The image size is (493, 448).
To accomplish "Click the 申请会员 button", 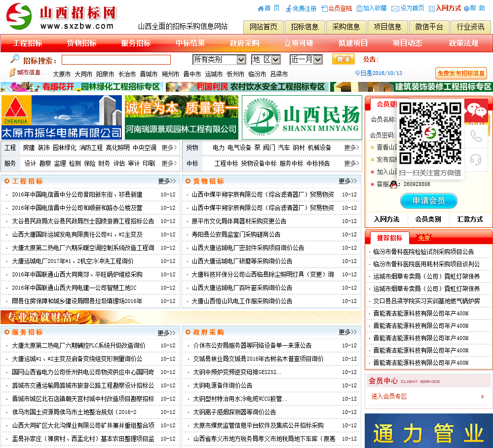I will coord(428,201).
